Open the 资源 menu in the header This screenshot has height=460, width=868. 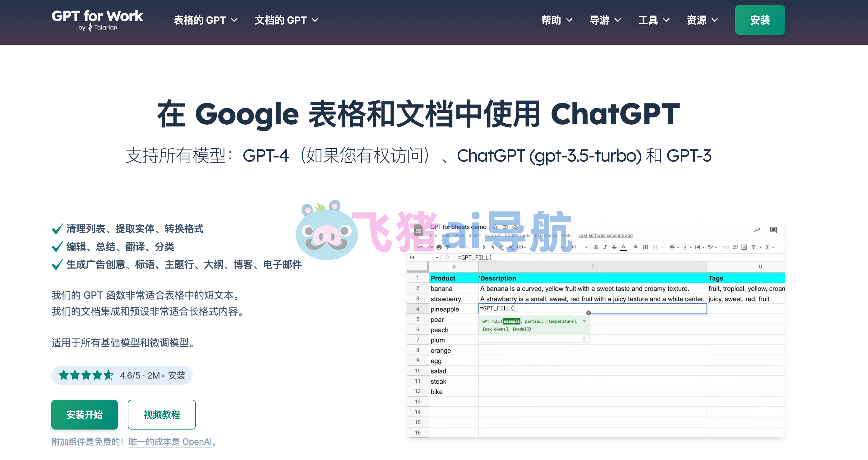tap(702, 20)
